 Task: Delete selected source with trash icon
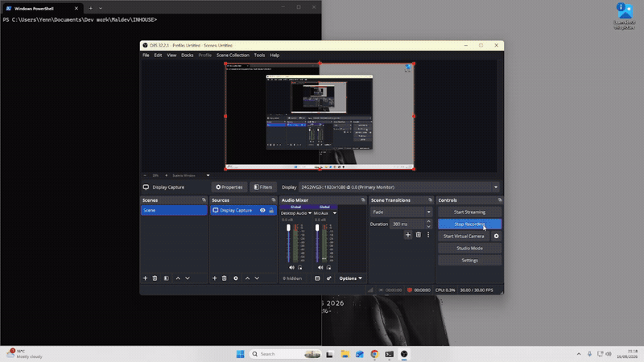[225, 278]
